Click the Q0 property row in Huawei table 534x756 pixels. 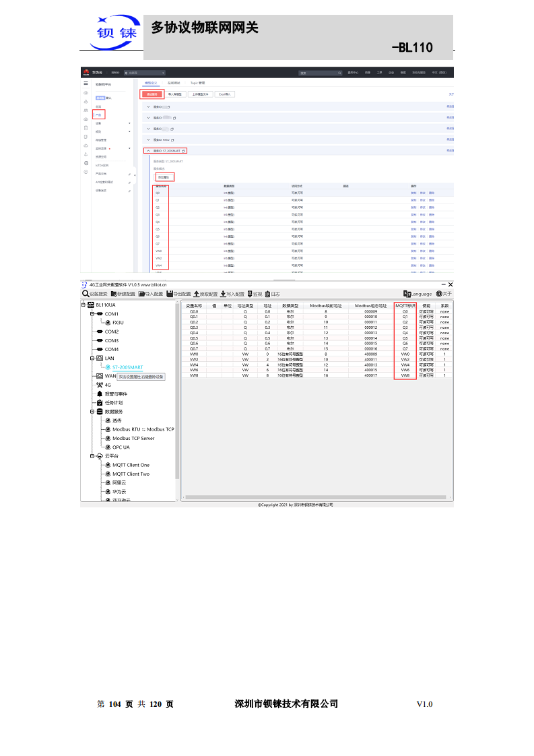304,193
